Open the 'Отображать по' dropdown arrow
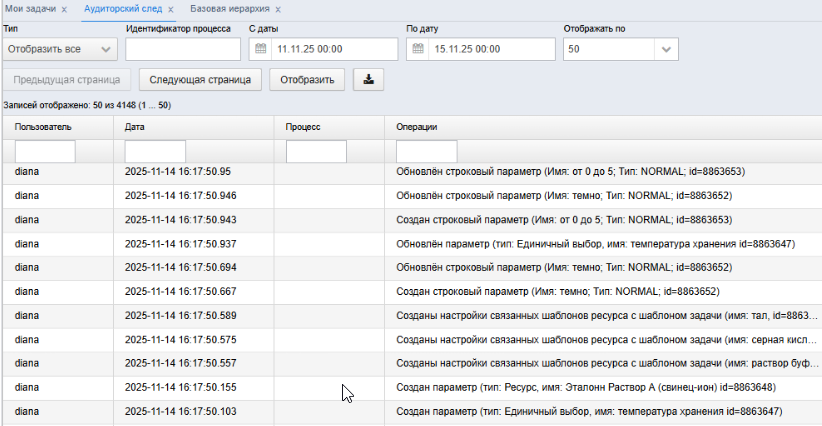The height and width of the screenshot is (426, 822). click(666, 49)
